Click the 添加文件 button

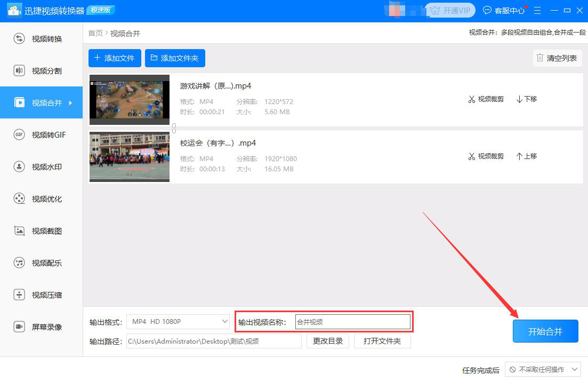115,58
